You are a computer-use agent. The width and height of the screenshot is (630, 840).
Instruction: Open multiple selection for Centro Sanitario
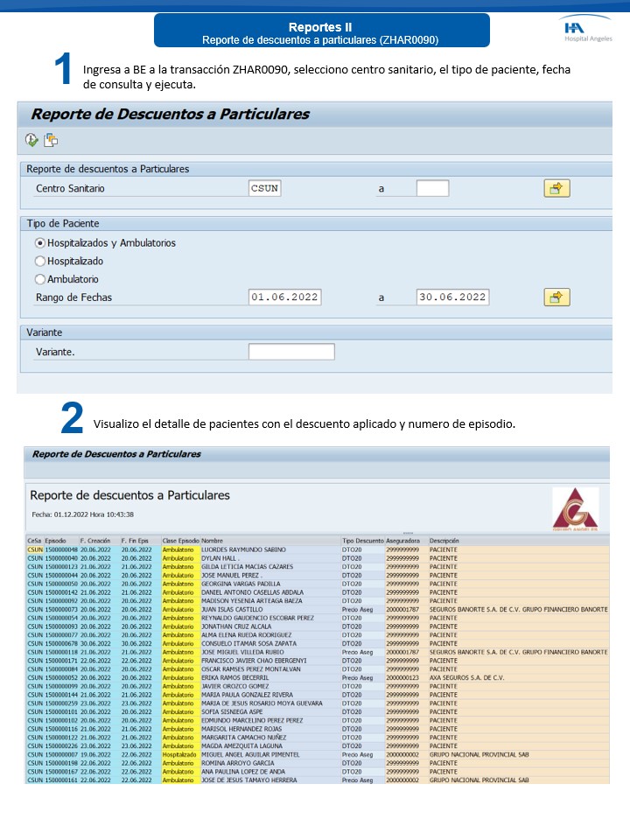coord(556,188)
